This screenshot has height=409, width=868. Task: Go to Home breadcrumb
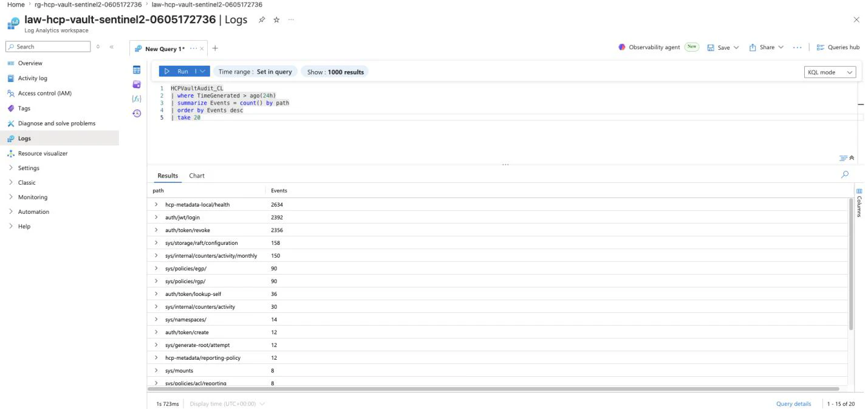pyautogui.click(x=16, y=4)
